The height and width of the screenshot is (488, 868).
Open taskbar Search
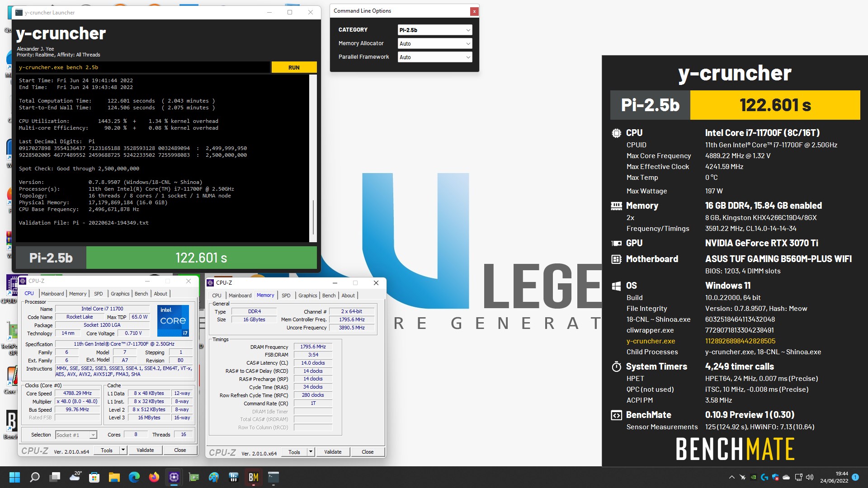click(35, 477)
